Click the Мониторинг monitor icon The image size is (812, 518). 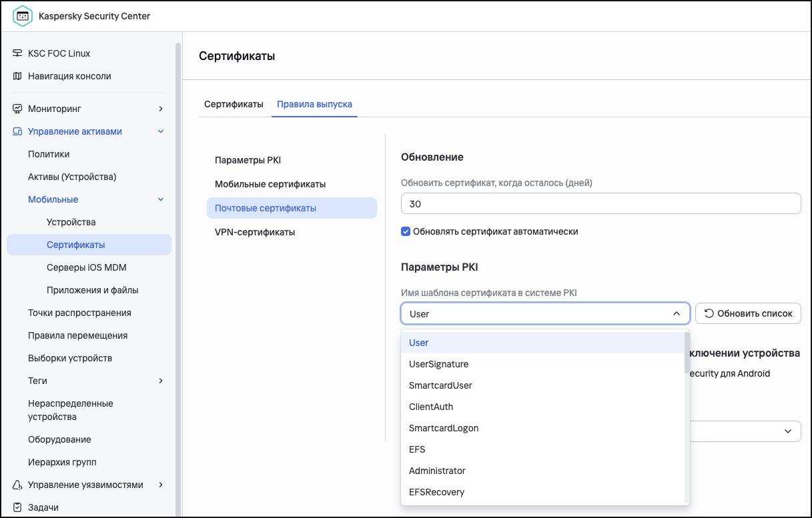tap(17, 109)
